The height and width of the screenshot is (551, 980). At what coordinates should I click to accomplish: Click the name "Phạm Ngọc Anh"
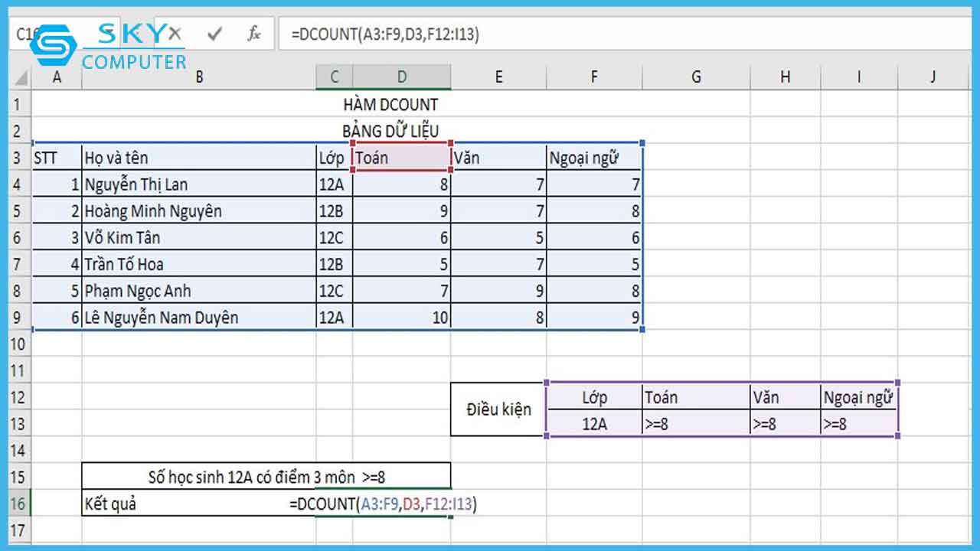[x=138, y=291]
